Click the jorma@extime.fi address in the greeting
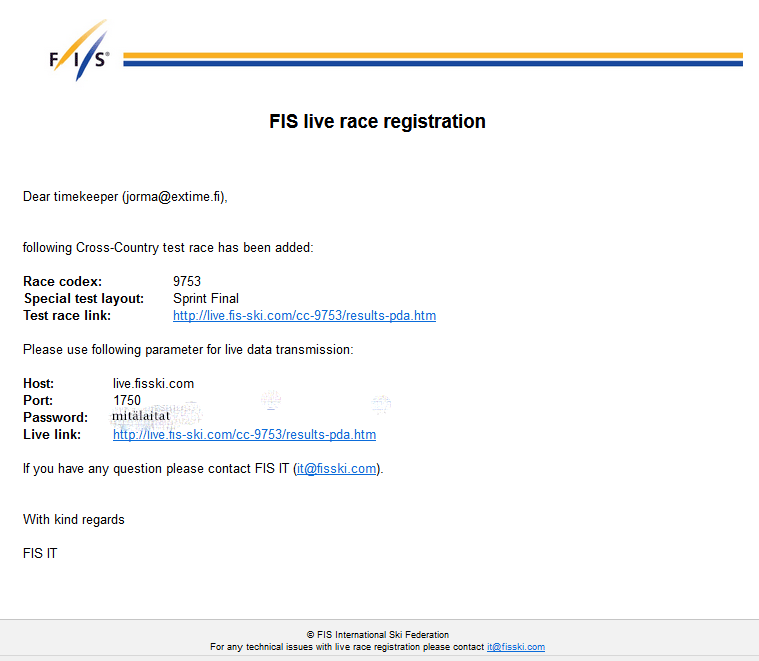This screenshot has height=661, width=759. (x=173, y=197)
